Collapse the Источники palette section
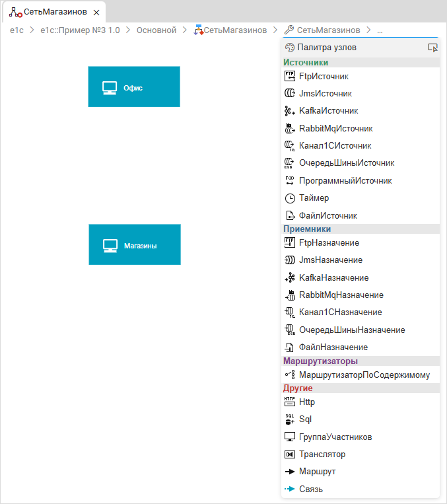This screenshot has width=447, height=504. (x=306, y=63)
